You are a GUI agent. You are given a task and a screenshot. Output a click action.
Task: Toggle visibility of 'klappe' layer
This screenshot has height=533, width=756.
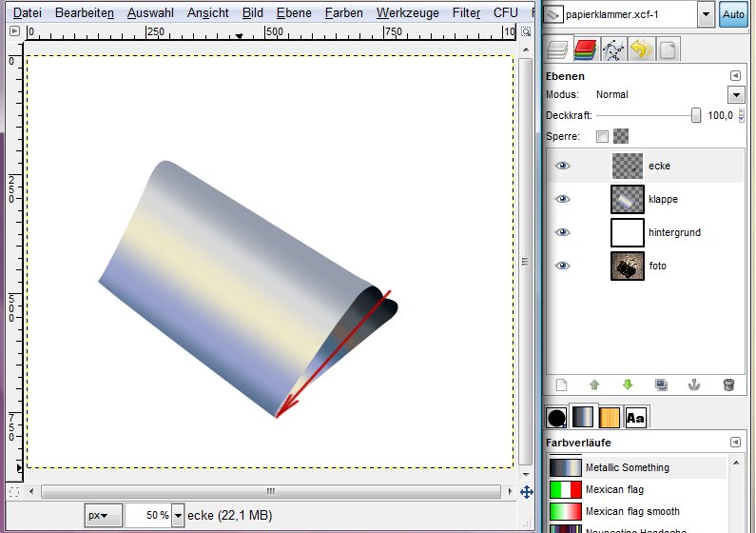click(x=563, y=199)
